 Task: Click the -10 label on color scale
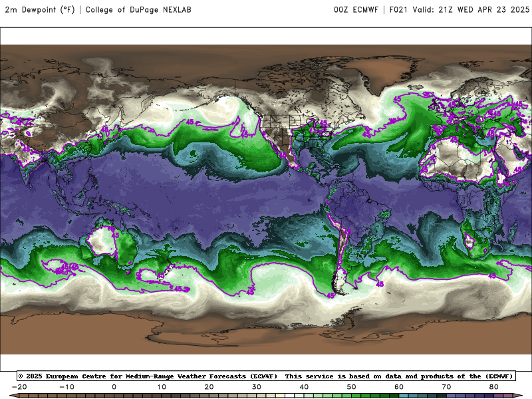click(66, 387)
